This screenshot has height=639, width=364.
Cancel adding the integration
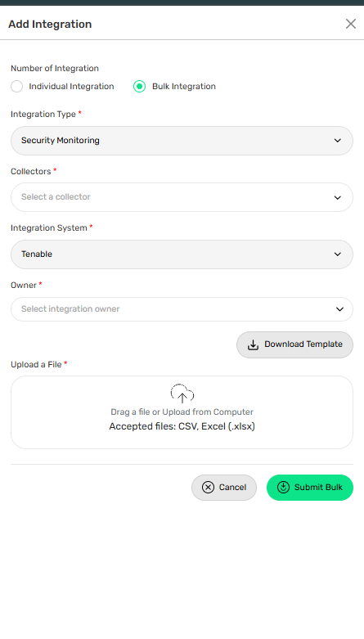tap(224, 488)
